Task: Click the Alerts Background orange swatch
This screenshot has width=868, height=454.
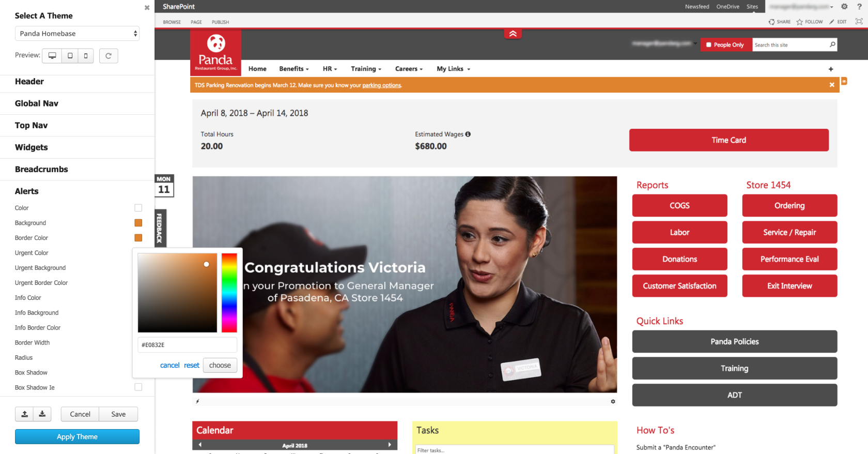Action: pos(138,223)
